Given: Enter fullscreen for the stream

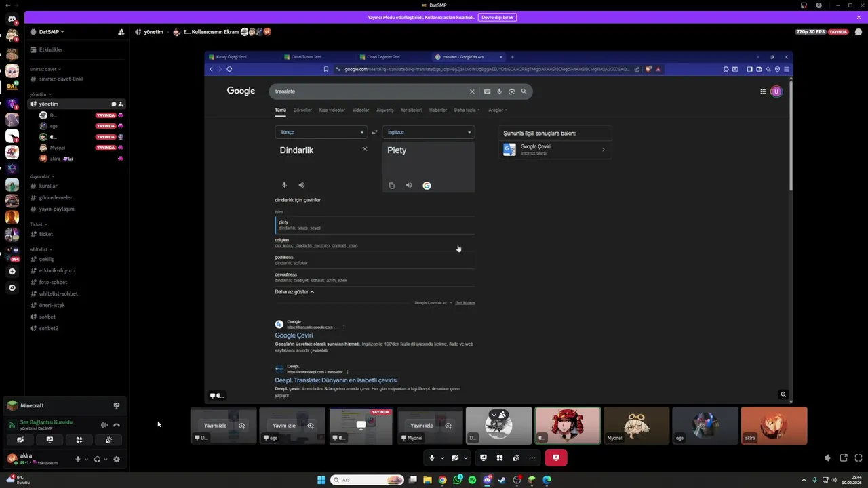Looking at the screenshot, I should (x=859, y=458).
